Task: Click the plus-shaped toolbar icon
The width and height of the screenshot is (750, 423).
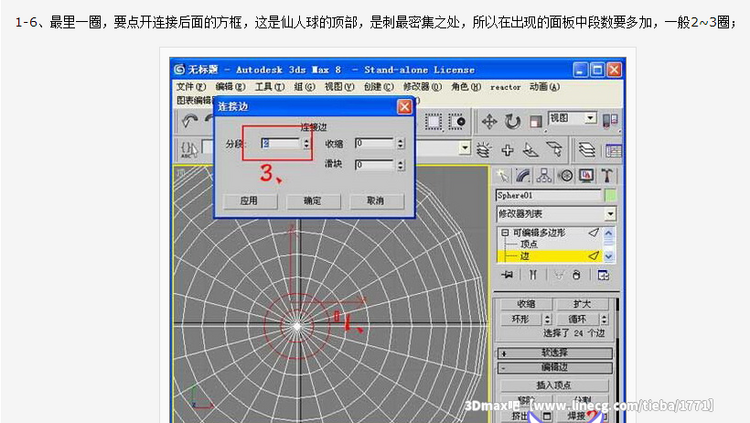Action: [507, 150]
